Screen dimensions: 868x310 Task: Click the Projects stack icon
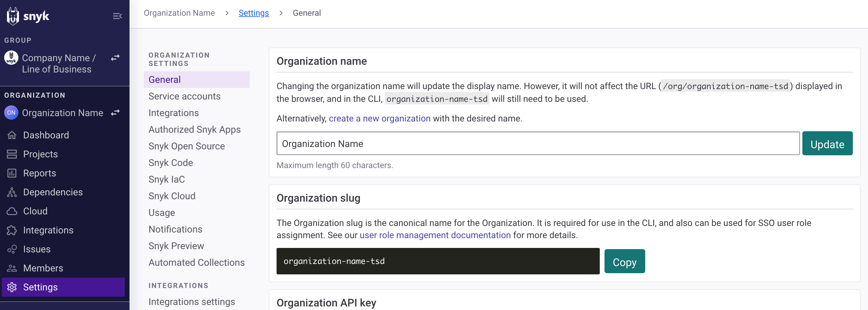click(x=12, y=154)
